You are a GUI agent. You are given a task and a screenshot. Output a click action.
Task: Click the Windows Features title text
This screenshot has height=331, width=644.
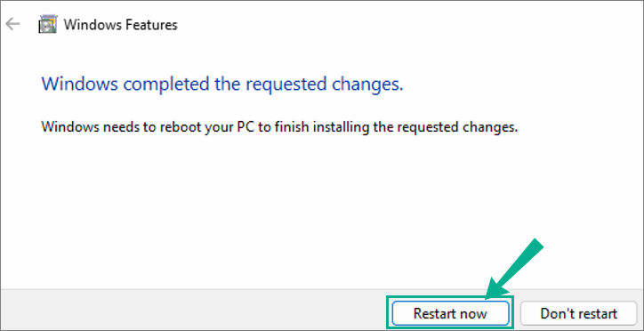click(121, 25)
